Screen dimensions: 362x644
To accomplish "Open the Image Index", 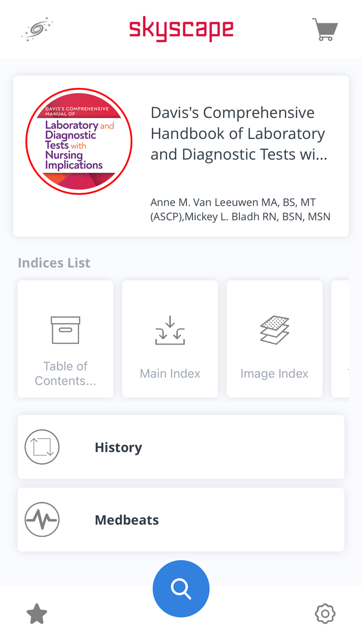I will click(274, 339).
